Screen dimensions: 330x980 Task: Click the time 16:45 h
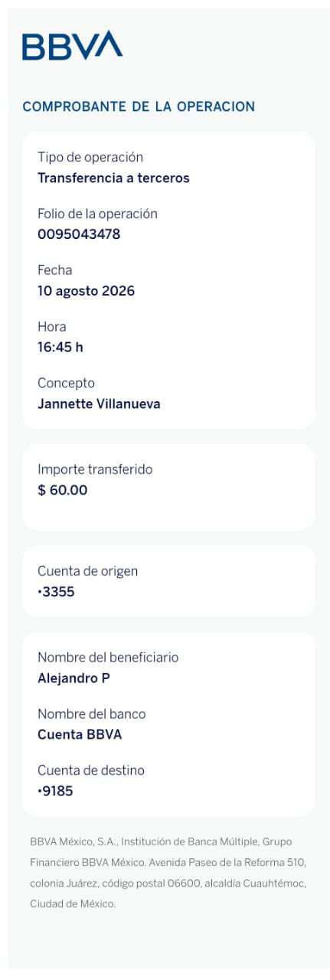pyautogui.click(x=60, y=348)
